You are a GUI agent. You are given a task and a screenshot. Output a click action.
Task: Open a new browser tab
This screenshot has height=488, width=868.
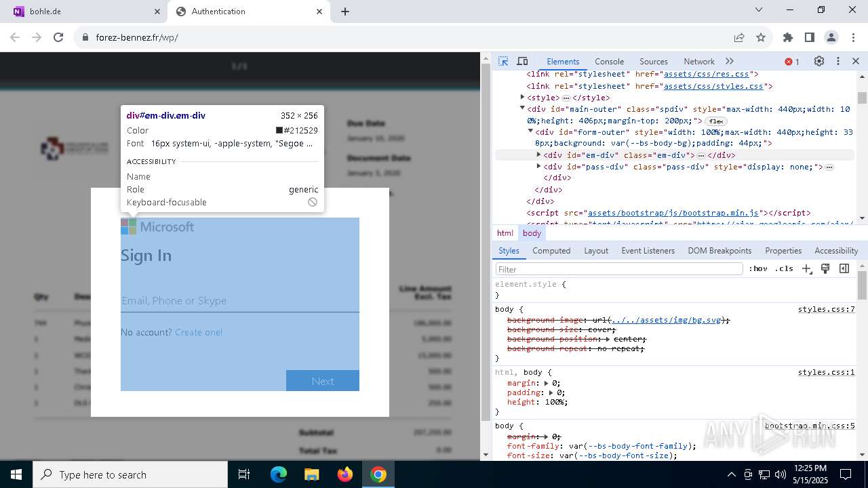pyautogui.click(x=345, y=12)
